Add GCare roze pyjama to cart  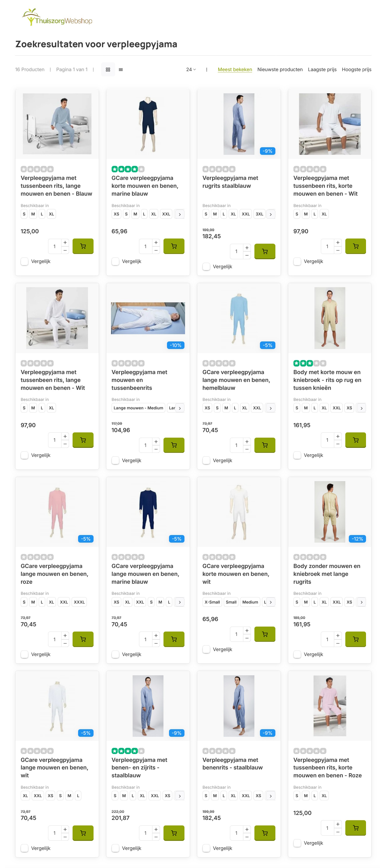(83, 639)
